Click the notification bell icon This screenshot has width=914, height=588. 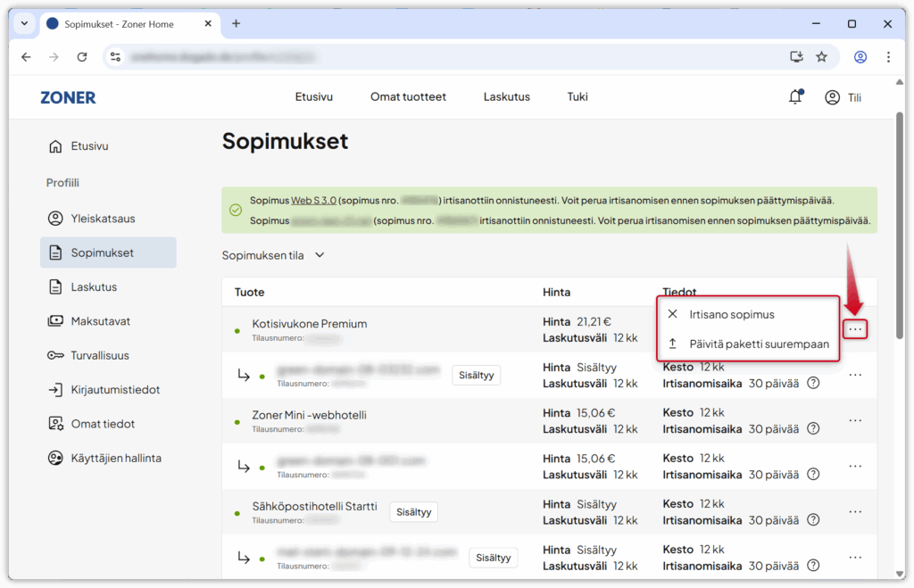[795, 97]
